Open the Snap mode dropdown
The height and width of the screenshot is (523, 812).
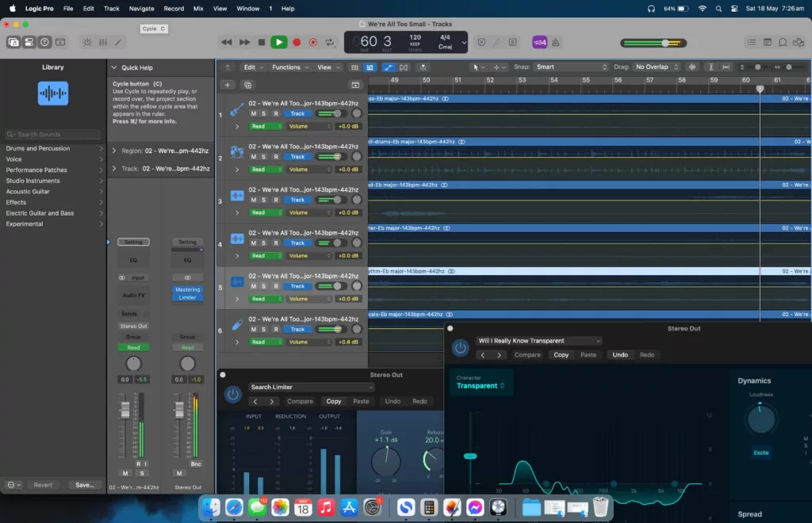tap(569, 67)
